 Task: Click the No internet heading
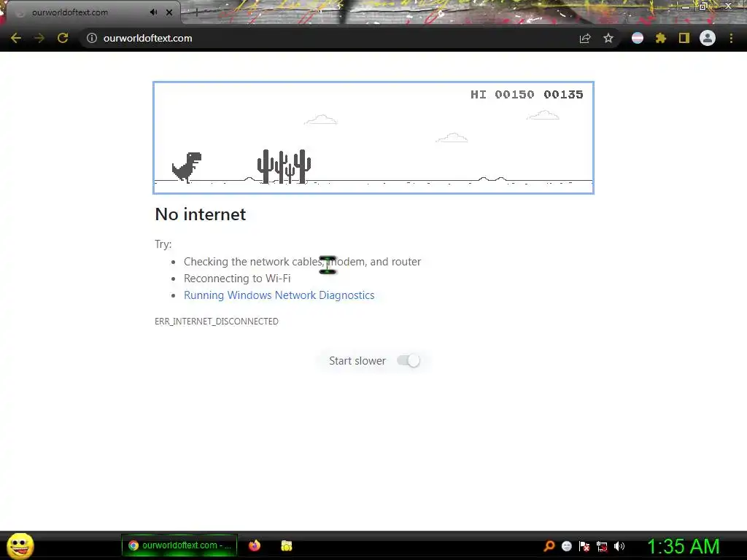coord(201,214)
